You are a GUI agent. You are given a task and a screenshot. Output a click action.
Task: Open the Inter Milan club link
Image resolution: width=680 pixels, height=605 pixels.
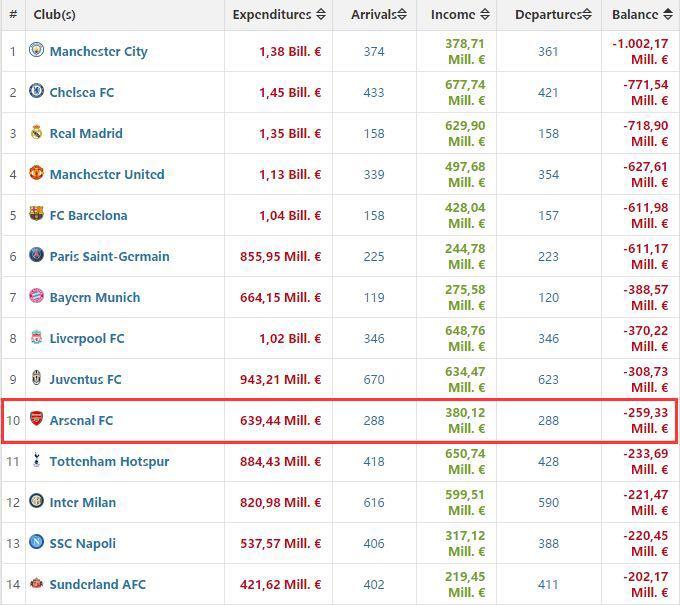82,503
